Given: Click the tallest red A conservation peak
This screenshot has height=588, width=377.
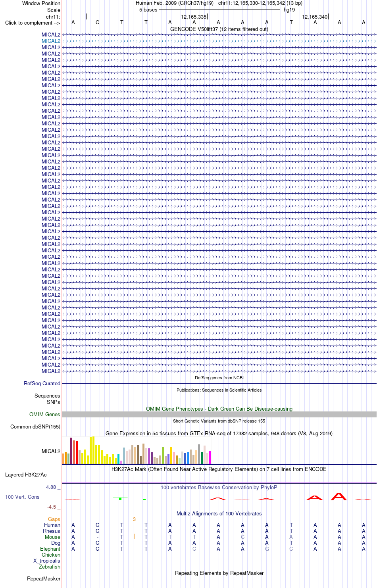Looking at the screenshot, I should [339, 496].
